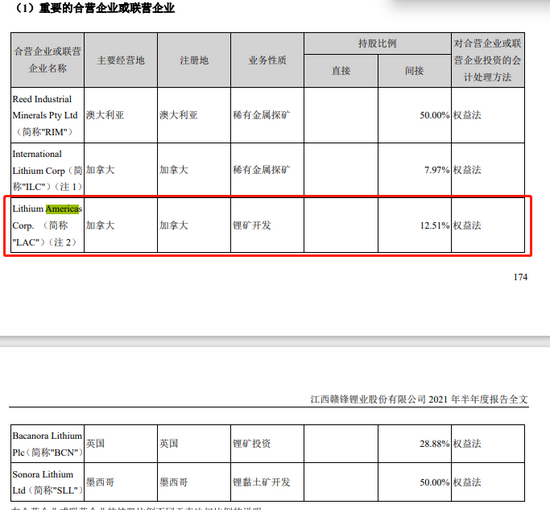
Task: Click the 12.51% holding value
Action: tap(435, 225)
